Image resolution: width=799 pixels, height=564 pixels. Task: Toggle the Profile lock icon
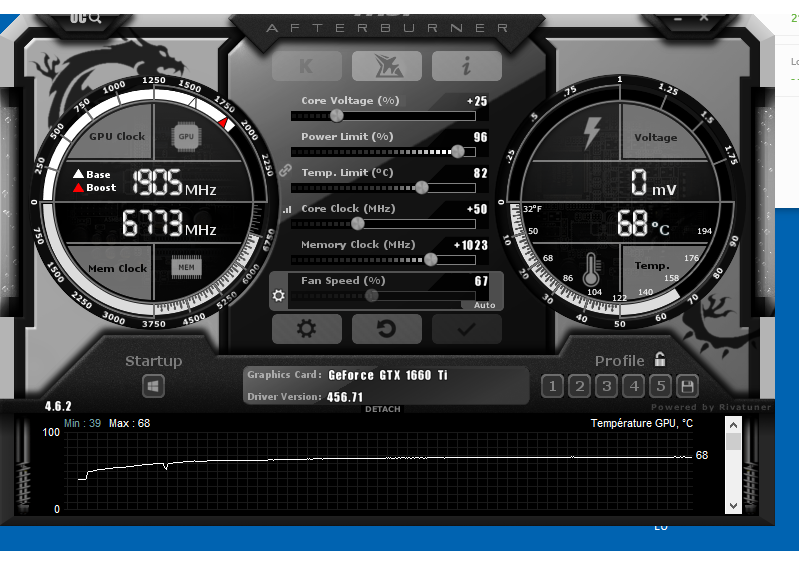[x=660, y=359]
